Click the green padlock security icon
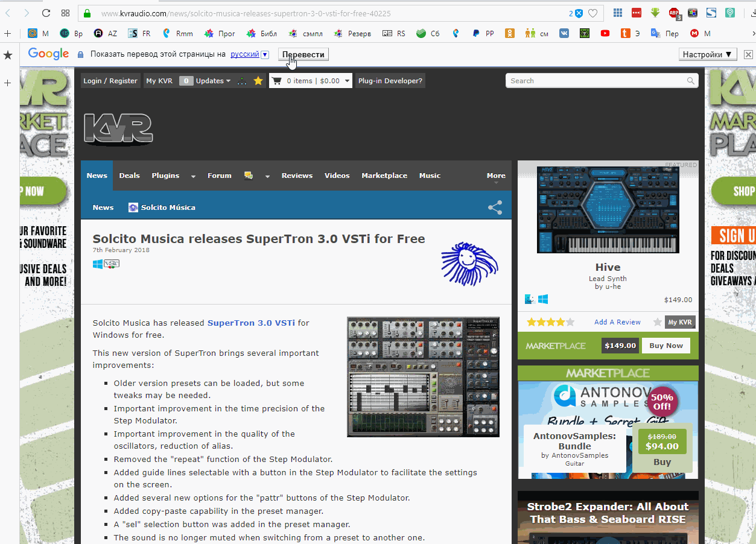756x544 pixels. pos(87,13)
